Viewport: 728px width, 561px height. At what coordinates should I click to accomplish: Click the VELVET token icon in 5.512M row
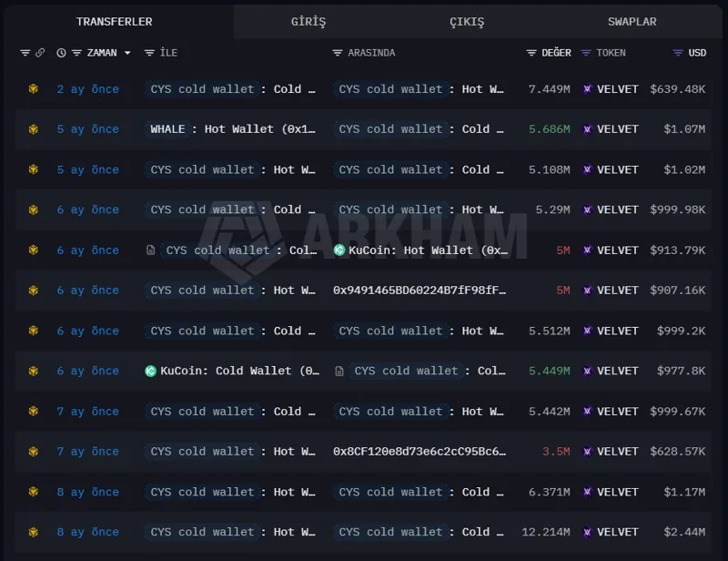(x=587, y=331)
